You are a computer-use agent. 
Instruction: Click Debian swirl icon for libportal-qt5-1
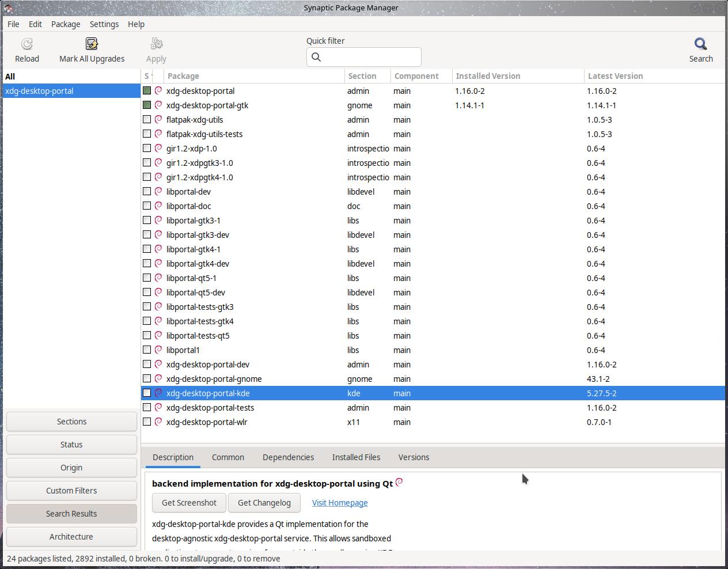pos(158,278)
